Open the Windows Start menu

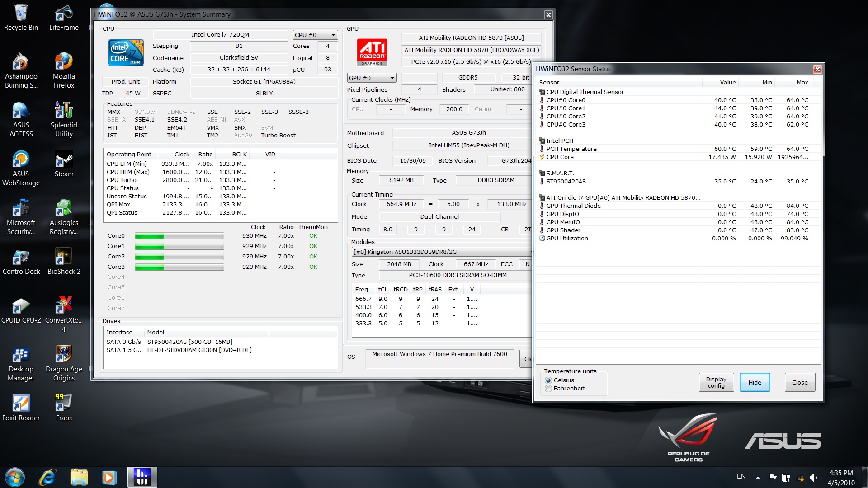pyautogui.click(x=15, y=477)
